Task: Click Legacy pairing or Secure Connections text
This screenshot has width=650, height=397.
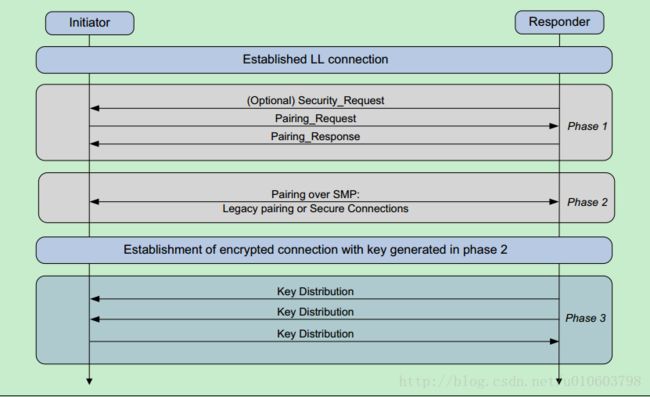Action: [315, 208]
